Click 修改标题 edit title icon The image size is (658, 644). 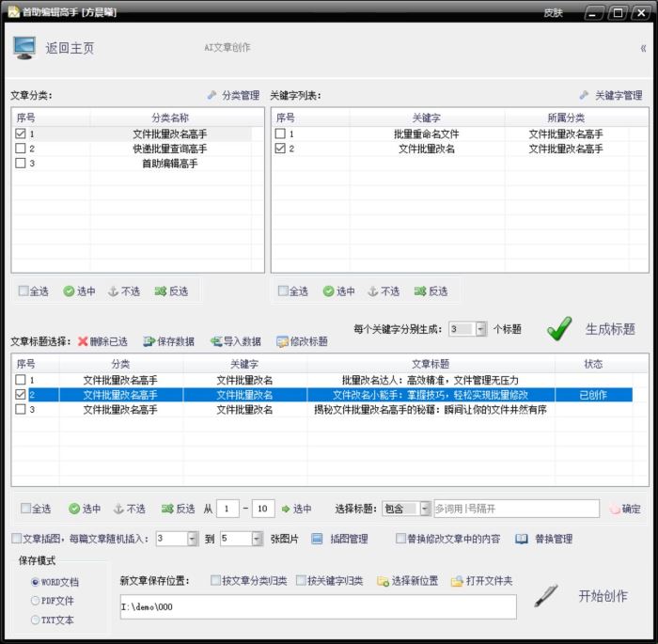[x=281, y=341]
